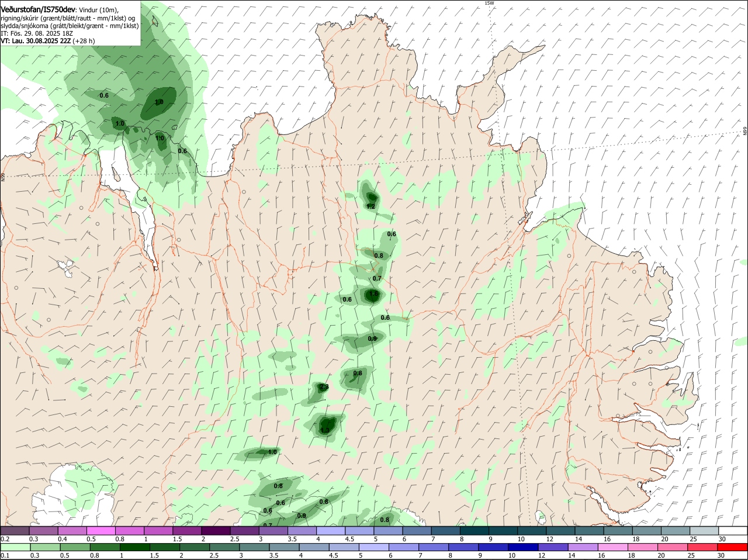
Task: Click the 'rigning/skúrir' legend description line
Action: (68, 18)
